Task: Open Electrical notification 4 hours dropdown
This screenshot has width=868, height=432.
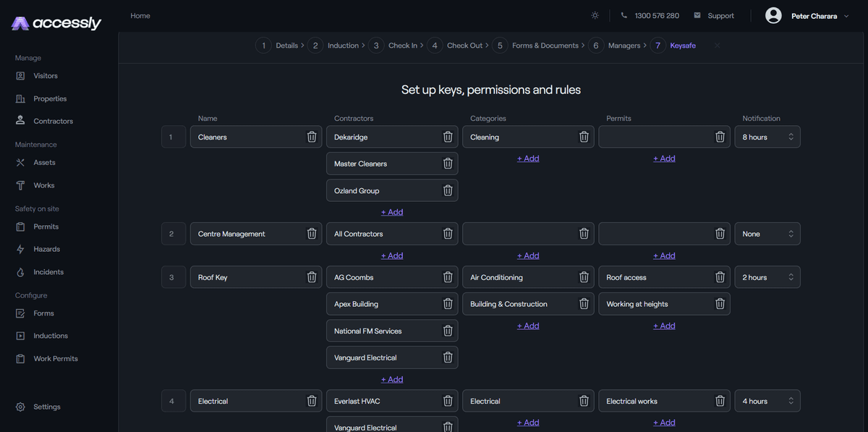Action: 767,401
